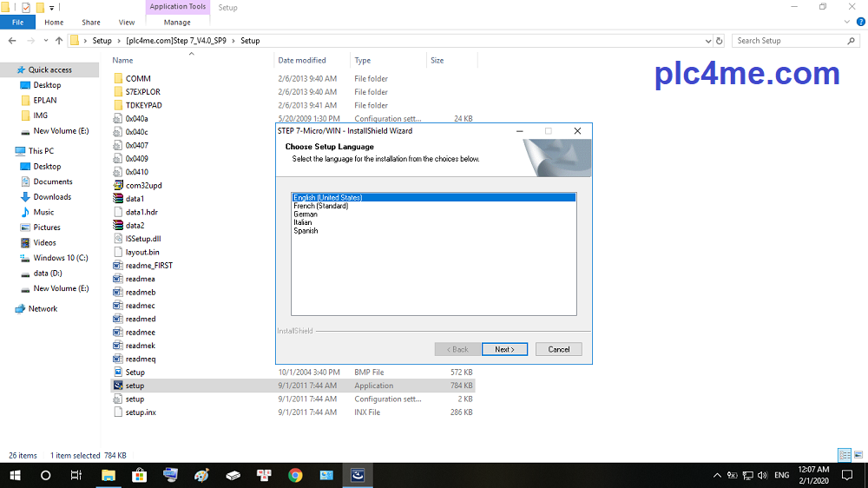Select the TDKEYPAD folder icon
This screenshot has width=868, height=488.
point(118,105)
